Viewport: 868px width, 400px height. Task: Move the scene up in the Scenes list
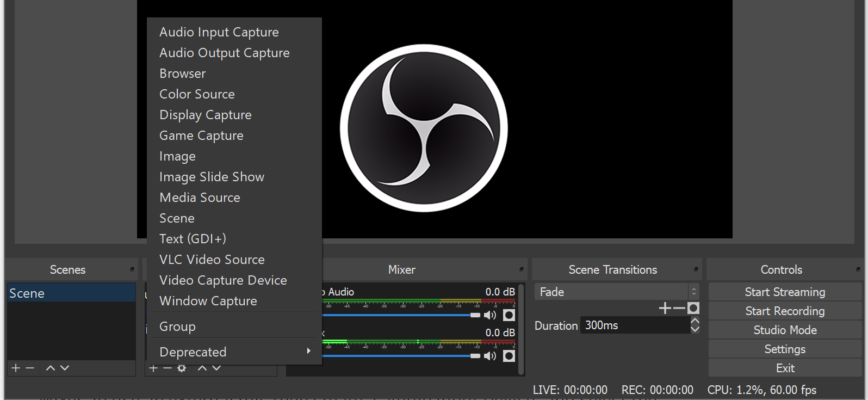(51, 368)
